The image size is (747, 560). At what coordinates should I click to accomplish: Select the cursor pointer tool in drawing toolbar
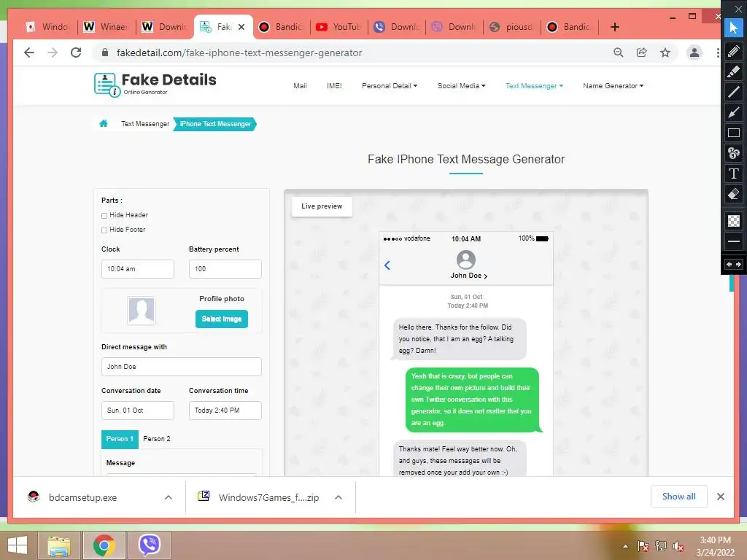tap(734, 28)
